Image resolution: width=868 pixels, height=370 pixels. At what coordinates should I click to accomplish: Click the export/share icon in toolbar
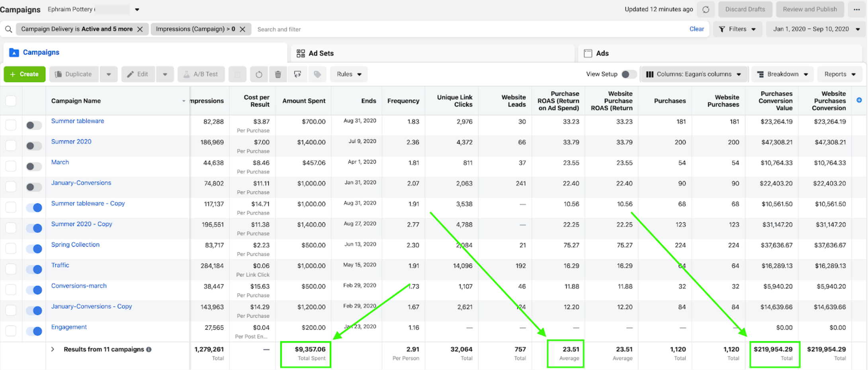(x=297, y=74)
